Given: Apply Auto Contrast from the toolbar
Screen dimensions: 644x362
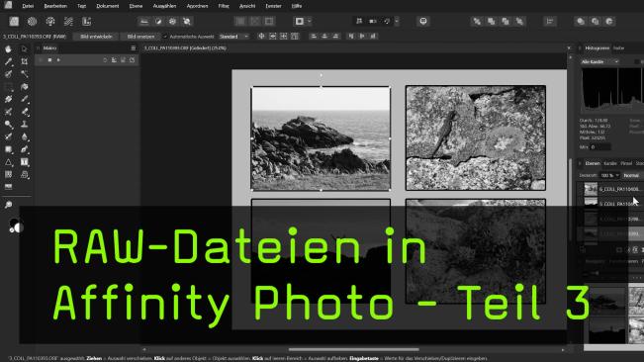Looking at the screenshot, I should pos(158,22).
